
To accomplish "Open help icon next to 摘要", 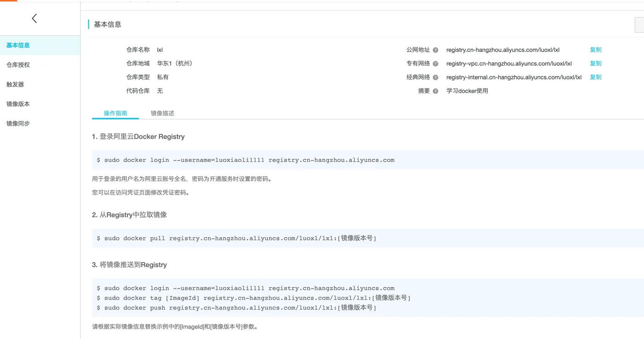I will pos(435,91).
